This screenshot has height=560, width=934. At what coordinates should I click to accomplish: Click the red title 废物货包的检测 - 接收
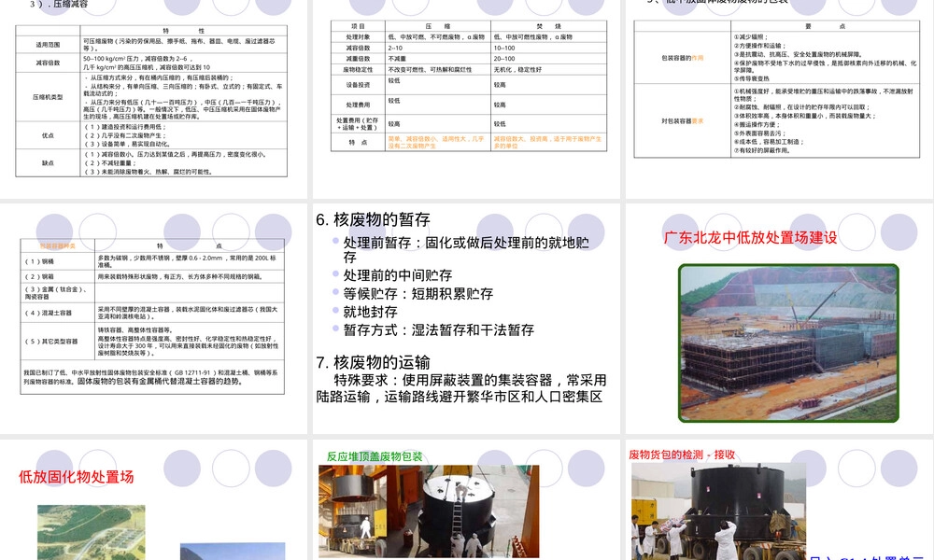pyautogui.click(x=682, y=455)
